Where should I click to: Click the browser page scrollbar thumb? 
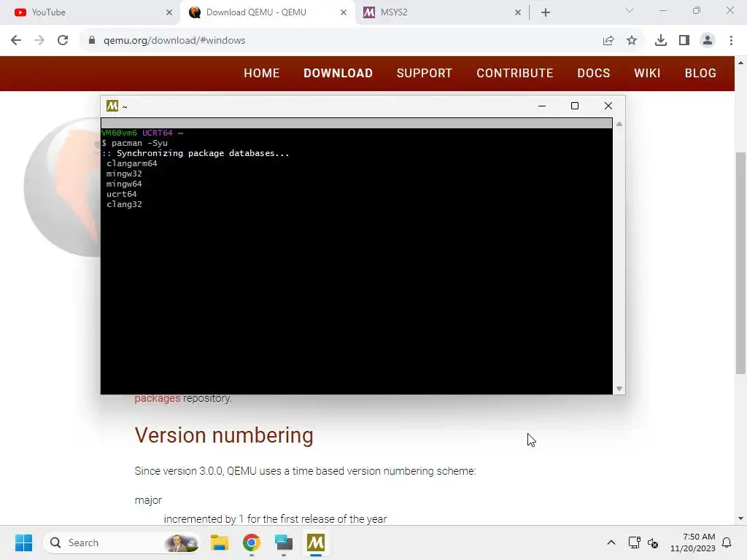741,262
